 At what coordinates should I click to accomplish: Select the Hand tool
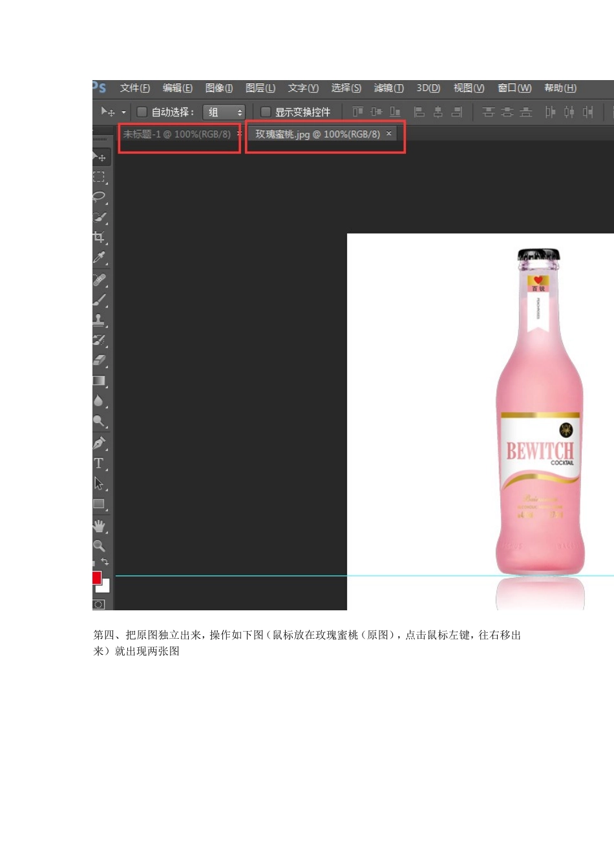click(99, 526)
